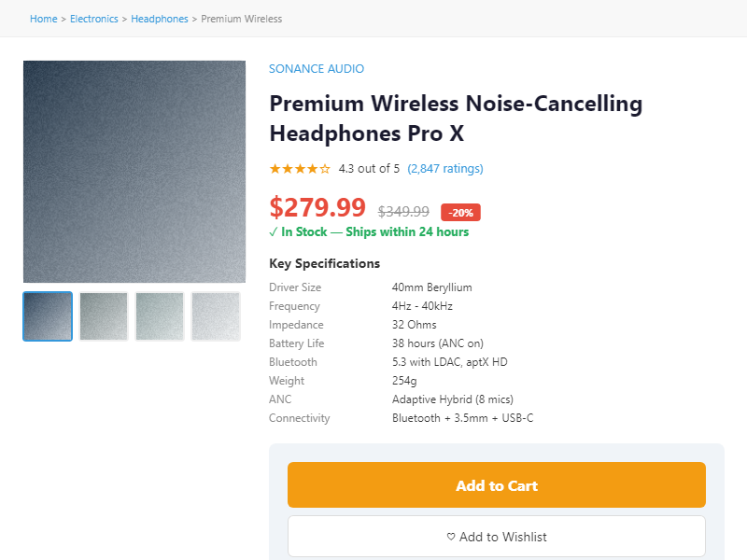Select the second product thumbnail
This screenshot has width=747, height=560.
click(104, 316)
